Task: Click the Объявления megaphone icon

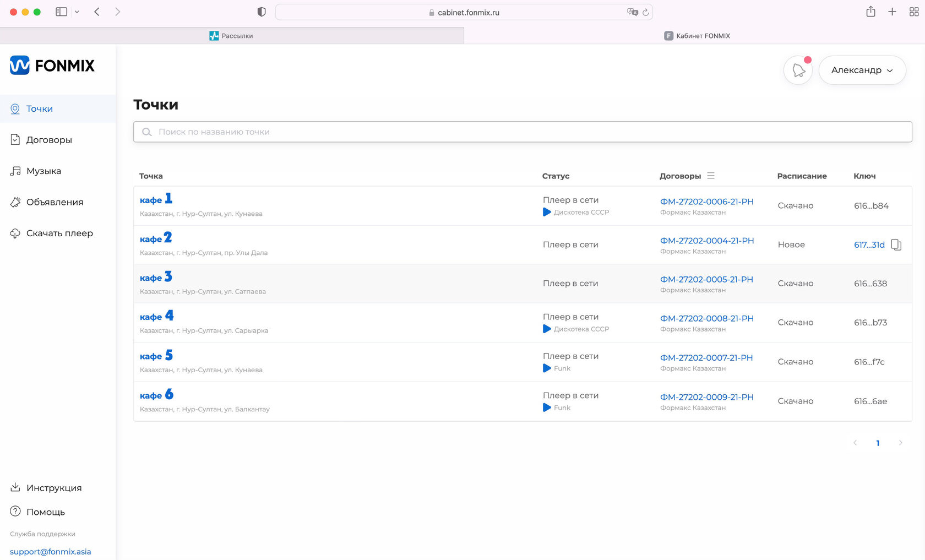Action: [x=15, y=202]
